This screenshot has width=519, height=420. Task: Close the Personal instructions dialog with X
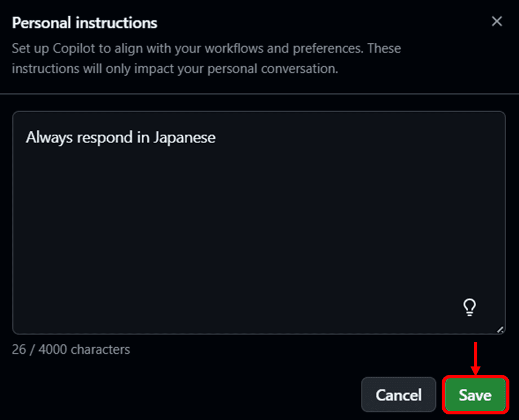pyautogui.click(x=497, y=21)
